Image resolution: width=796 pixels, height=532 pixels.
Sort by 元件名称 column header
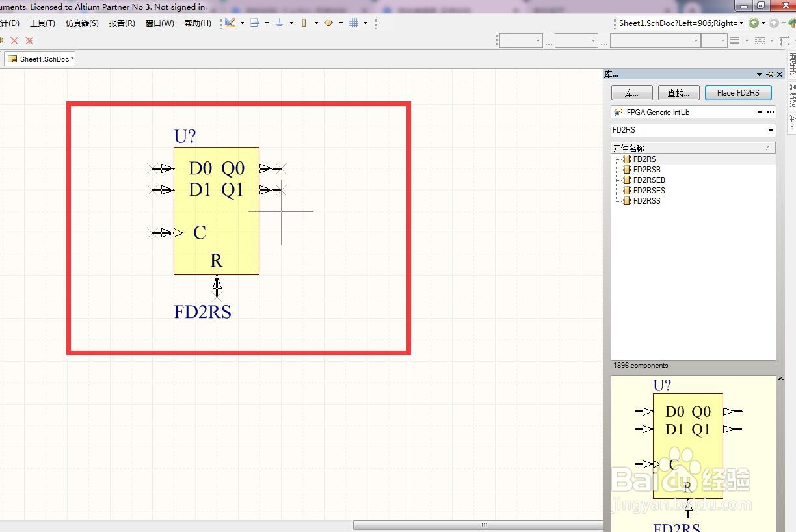693,148
